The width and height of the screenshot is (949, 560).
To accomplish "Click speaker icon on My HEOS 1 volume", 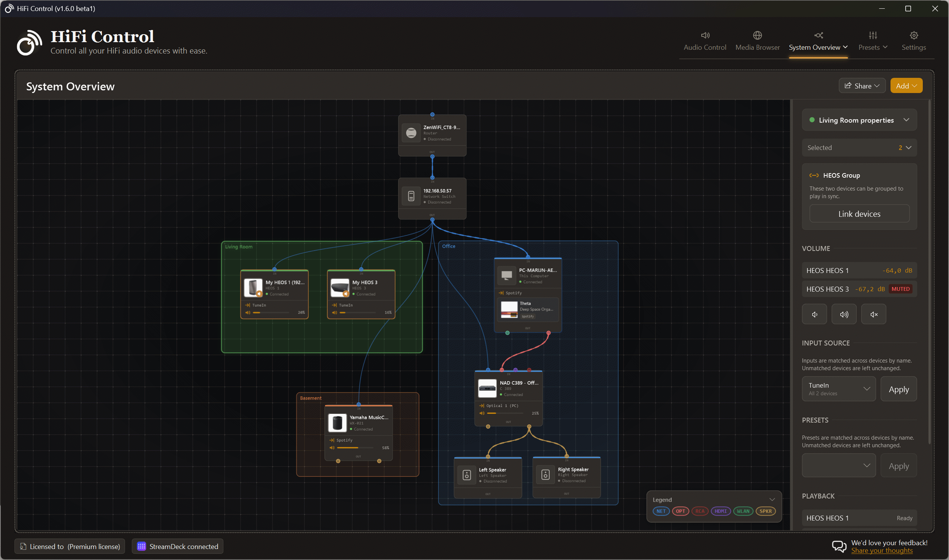I will point(248,312).
